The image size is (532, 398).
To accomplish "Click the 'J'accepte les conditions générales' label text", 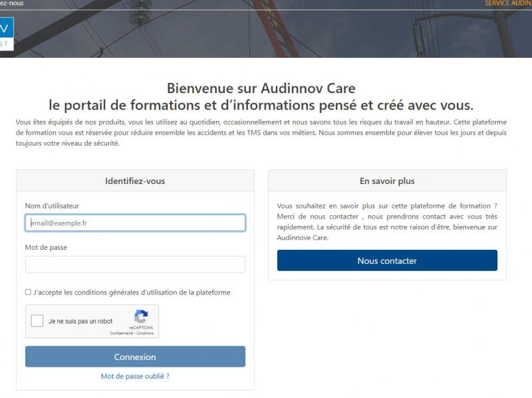I will pyautogui.click(x=132, y=292).
